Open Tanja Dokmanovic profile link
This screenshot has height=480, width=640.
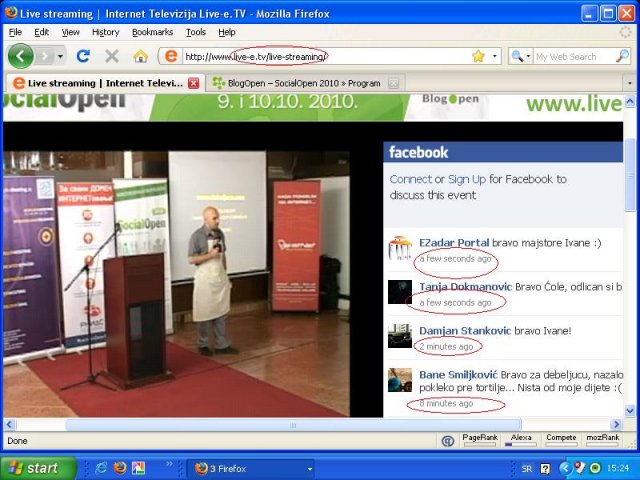click(x=465, y=287)
